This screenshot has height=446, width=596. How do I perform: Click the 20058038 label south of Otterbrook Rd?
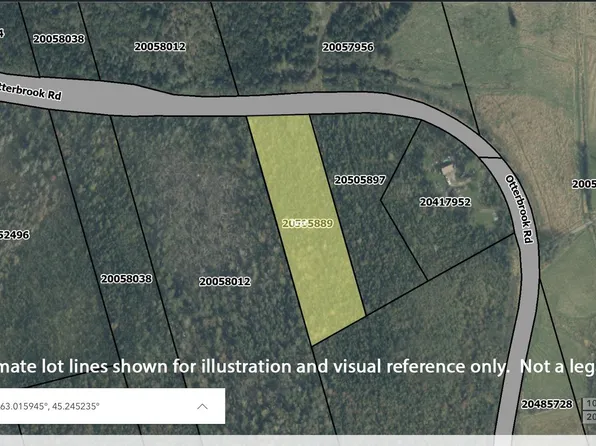tap(127, 279)
